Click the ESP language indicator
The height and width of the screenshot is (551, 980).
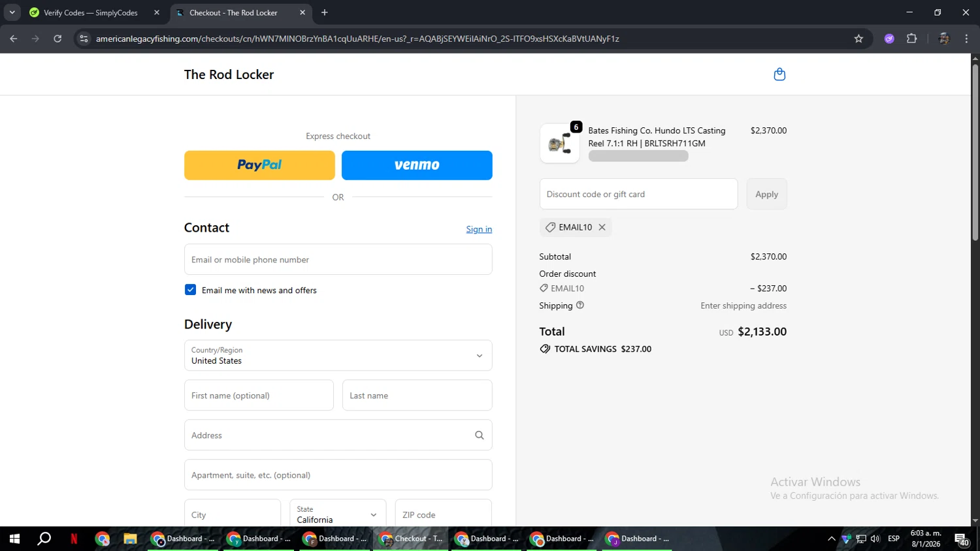(894, 539)
